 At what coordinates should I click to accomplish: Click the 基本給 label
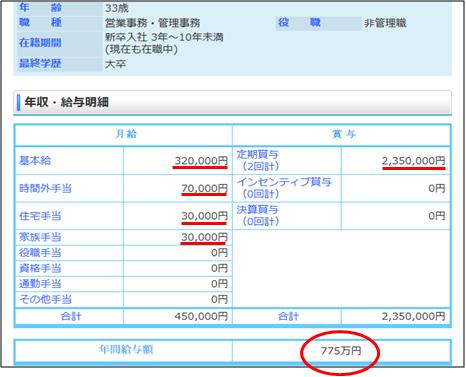(x=35, y=161)
